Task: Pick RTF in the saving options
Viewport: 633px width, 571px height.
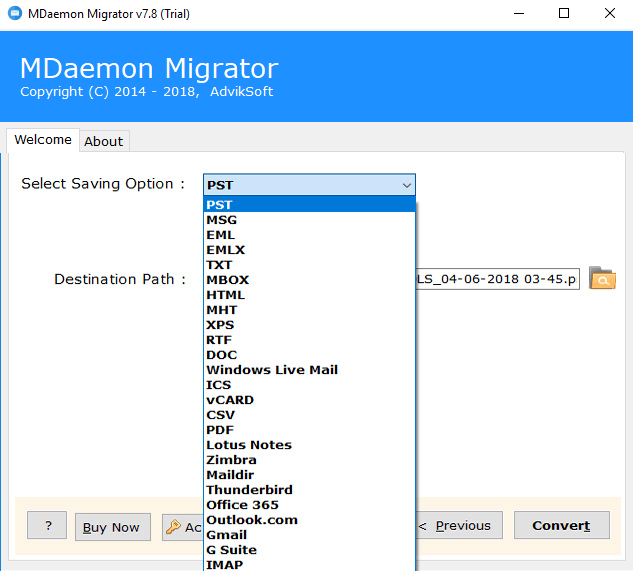Action: pyautogui.click(x=309, y=340)
